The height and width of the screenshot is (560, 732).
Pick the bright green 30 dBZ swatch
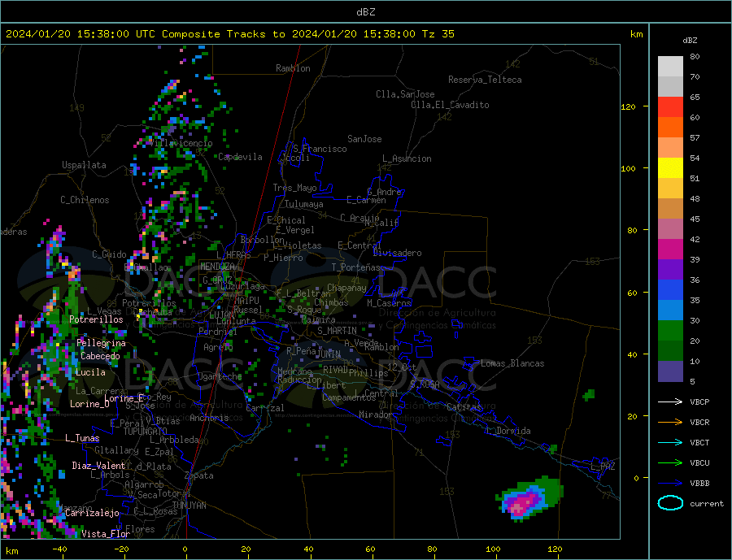pos(670,331)
